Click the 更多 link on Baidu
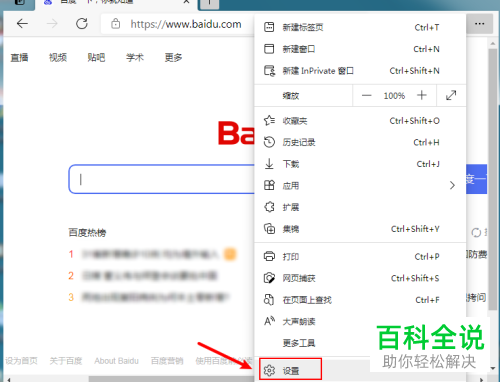 [x=173, y=57]
